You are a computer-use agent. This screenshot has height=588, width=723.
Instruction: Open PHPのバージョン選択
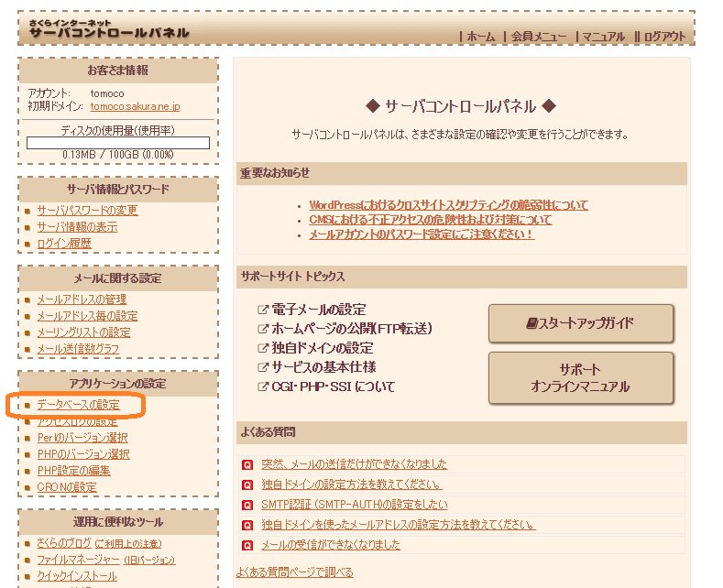pyautogui.click(x=83, y=454)
